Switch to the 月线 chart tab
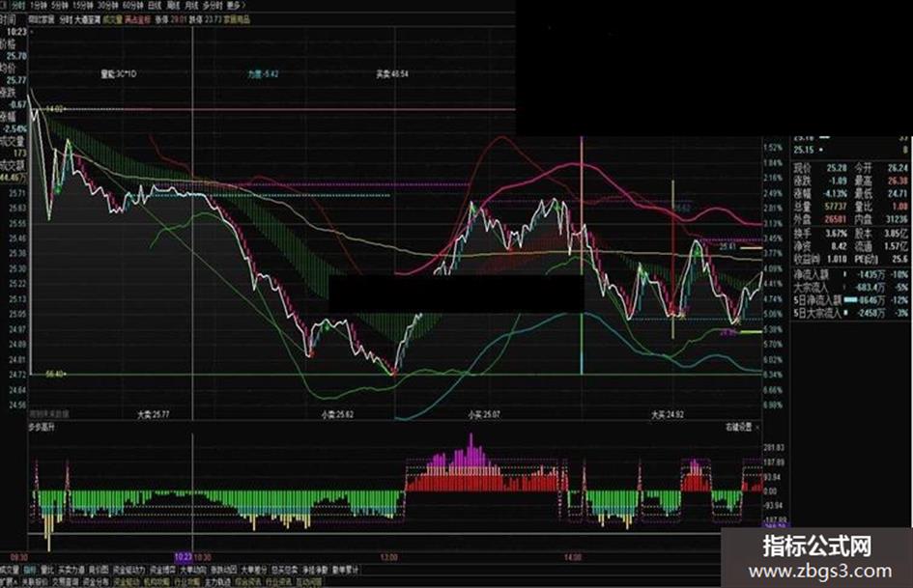Image resolution: width=913 pixels, height=588 pixels. tap(191, 5)
